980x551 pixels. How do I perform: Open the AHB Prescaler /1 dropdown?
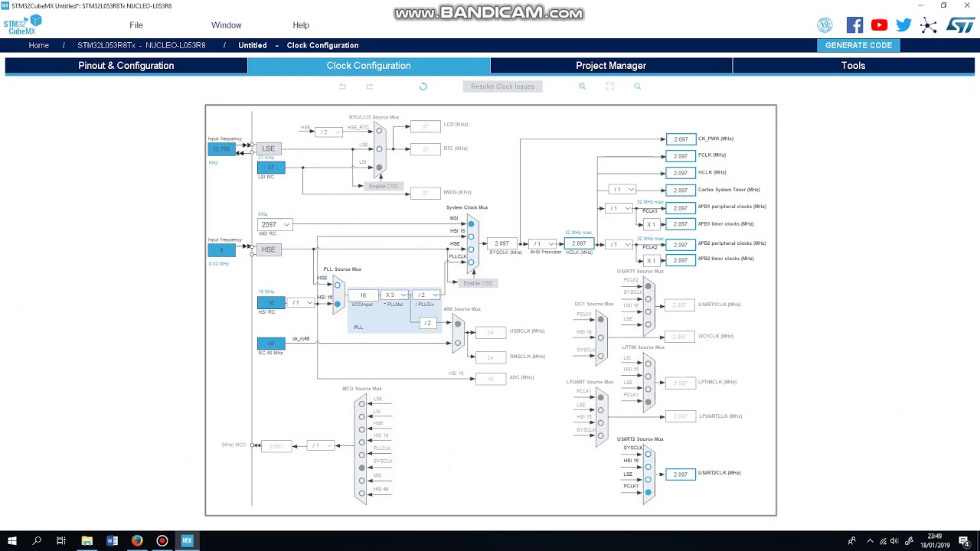tap(542, 244)
